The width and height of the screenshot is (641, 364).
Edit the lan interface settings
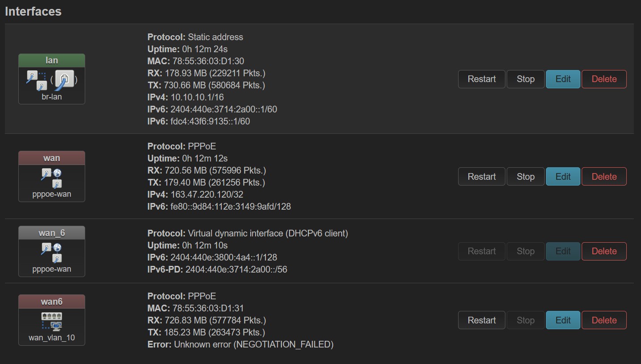point(563,79)
